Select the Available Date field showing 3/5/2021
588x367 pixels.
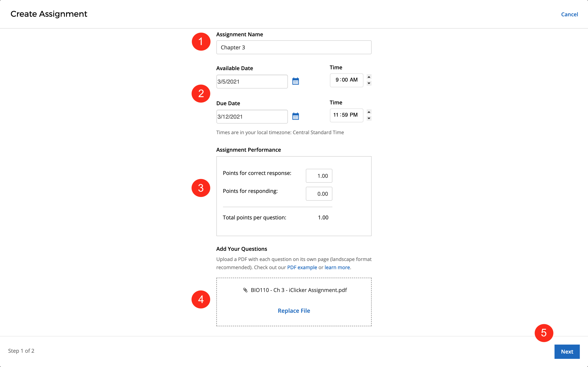pyautogui.click(x=252, y=81)
